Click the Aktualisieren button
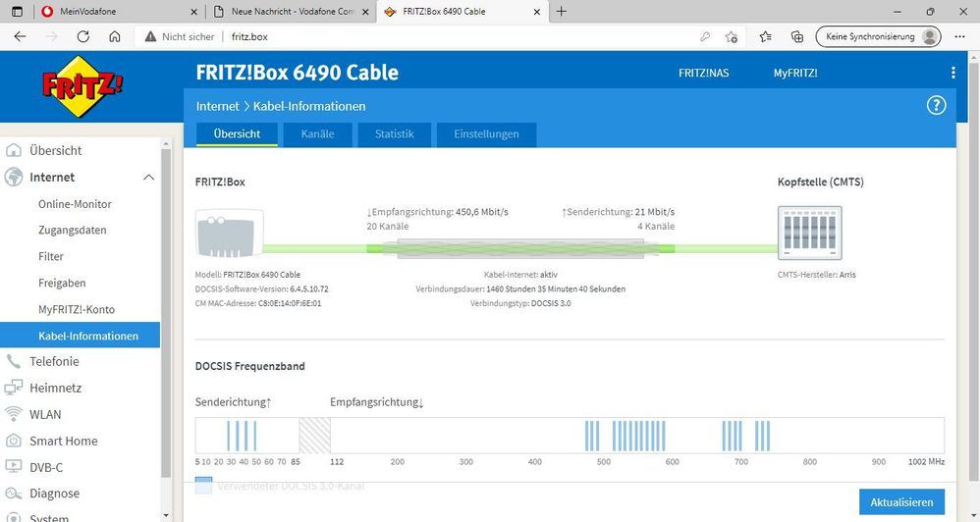 click(901, 502)
